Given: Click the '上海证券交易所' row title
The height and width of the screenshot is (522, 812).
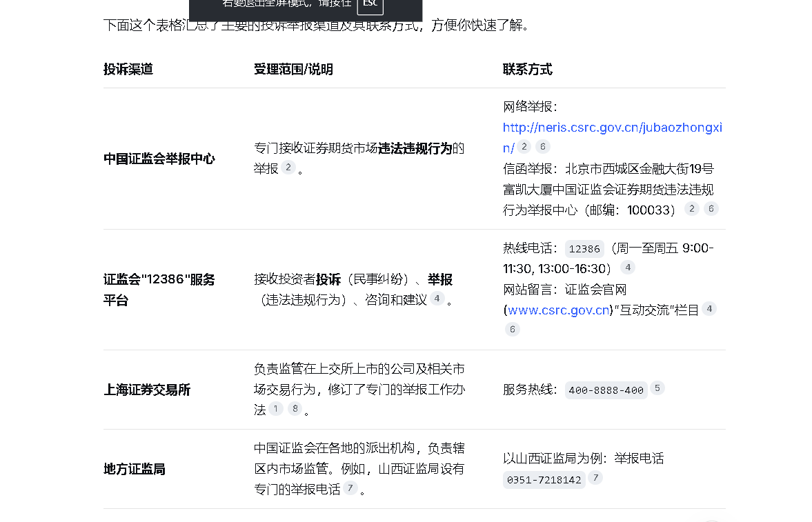Looking at the screenshot, I should 147,390.
